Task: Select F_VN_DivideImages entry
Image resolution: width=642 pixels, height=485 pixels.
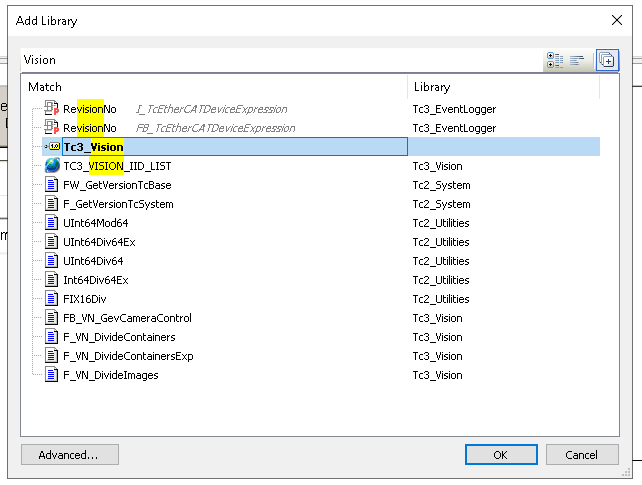Action: click(111, 375)
